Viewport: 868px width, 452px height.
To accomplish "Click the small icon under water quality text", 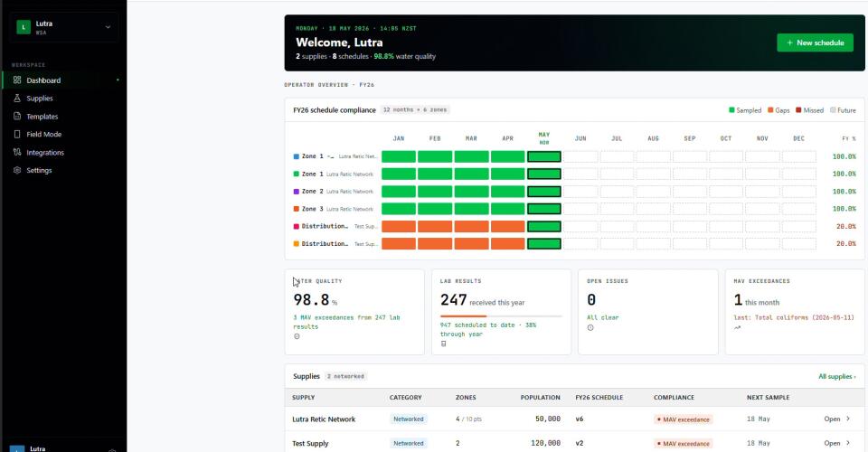I will coord(297,336).
